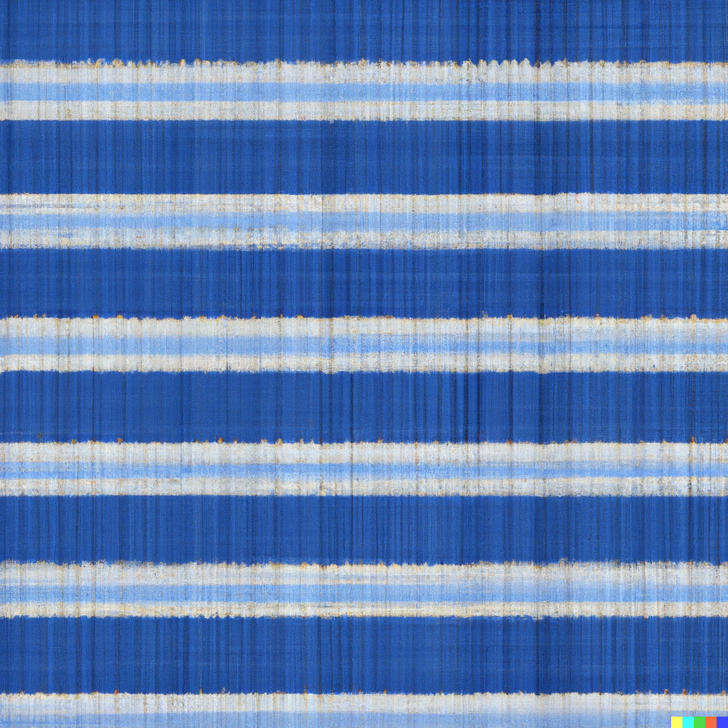Click the topmost dark blue band
This screenshot has height=728, width=728.
point(364,30)
